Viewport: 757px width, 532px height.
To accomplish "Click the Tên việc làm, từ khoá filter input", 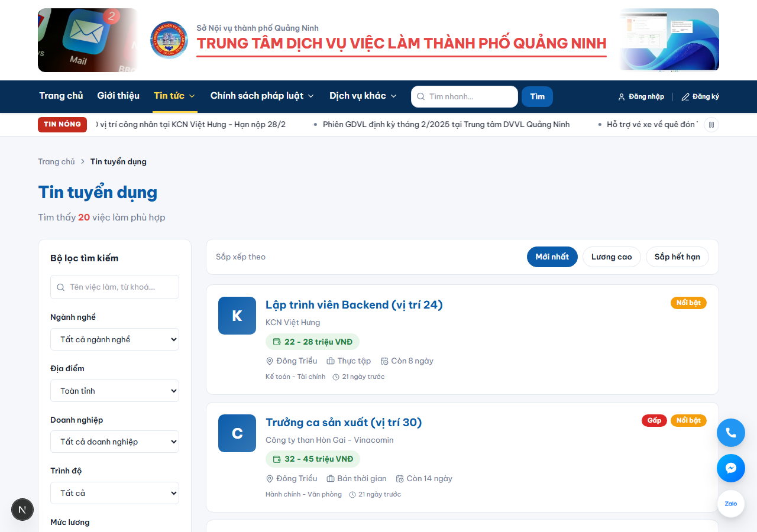I will pos(115,287).
